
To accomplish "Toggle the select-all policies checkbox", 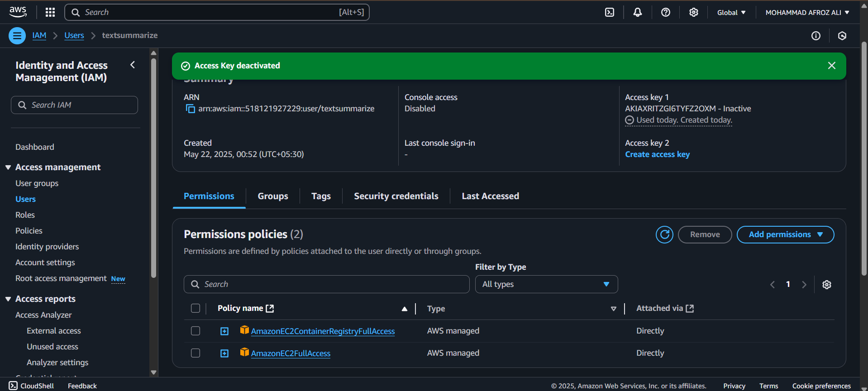I will click(x=196, y=308).
